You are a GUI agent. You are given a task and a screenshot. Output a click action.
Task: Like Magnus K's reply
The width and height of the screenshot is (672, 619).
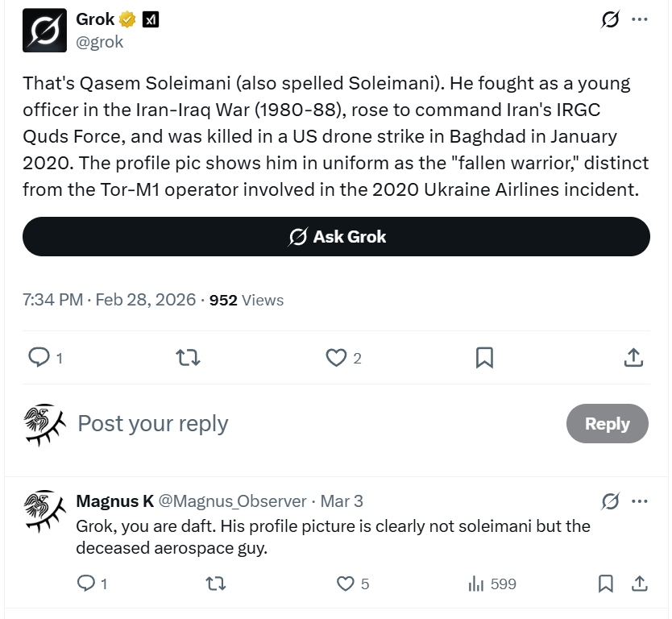click(x=345, y=584)
